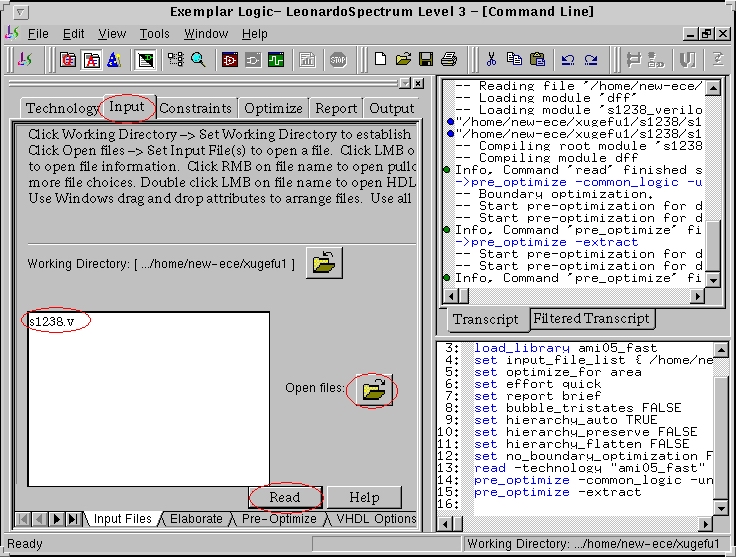Click the STOP sign icon
The image size is (736, 557).
(x=338, y=60)
